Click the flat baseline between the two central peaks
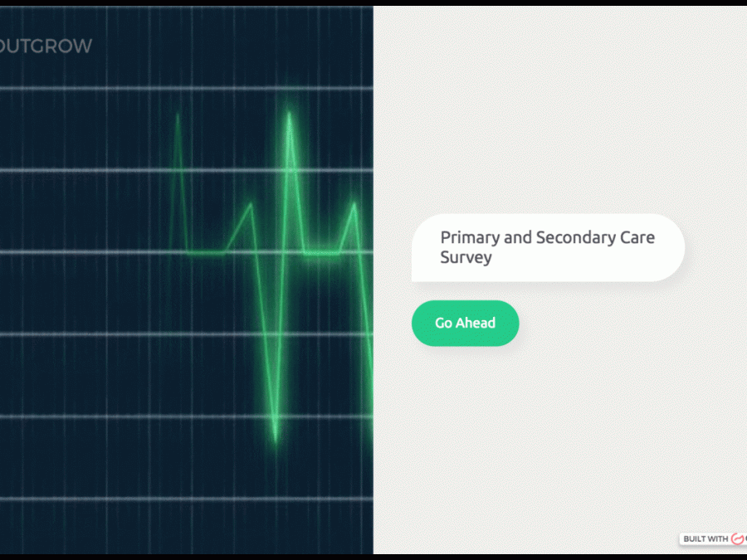The width and height of the screenshot is (747, 560). point(323,252)
